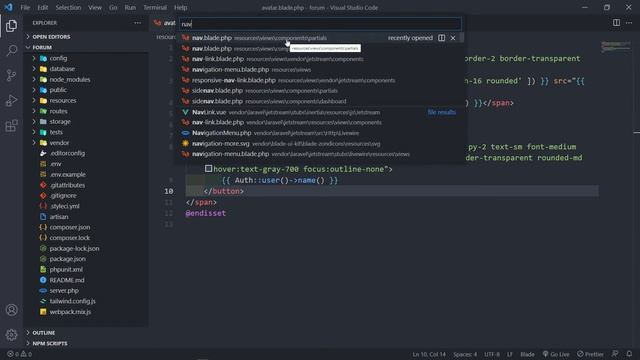Select nav-link.blade.php in jetstream components result
Viewport: 640px width, 360px height.
tap(320, 59)
